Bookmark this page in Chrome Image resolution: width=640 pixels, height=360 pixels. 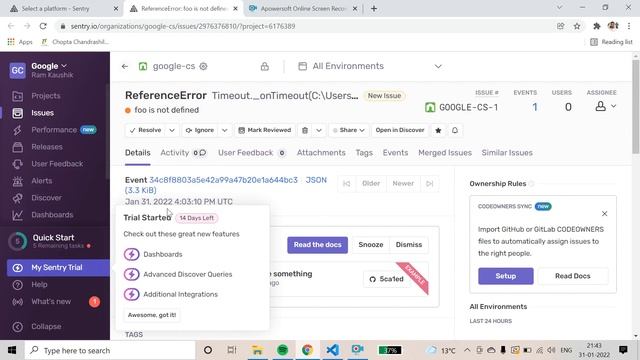577,26
